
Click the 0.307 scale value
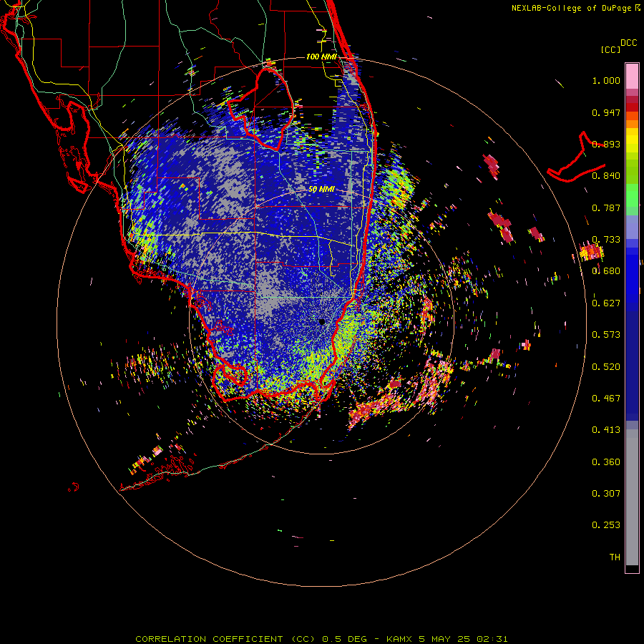click(x=606, y=494)
